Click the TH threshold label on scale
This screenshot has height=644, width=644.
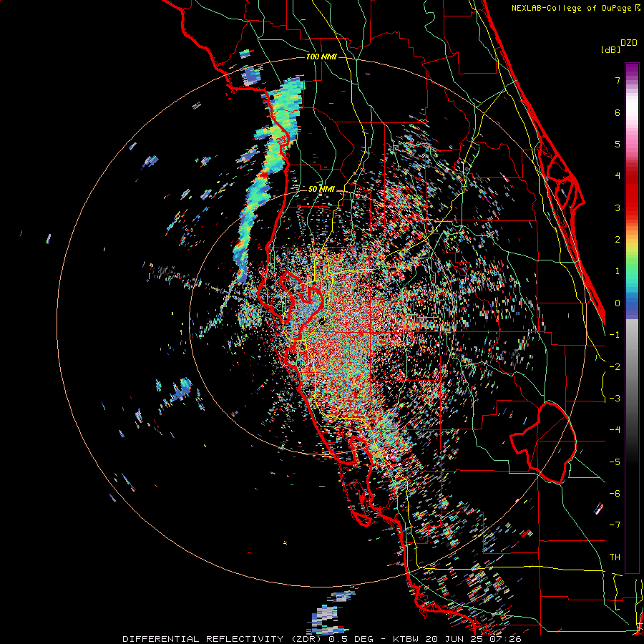615,557
